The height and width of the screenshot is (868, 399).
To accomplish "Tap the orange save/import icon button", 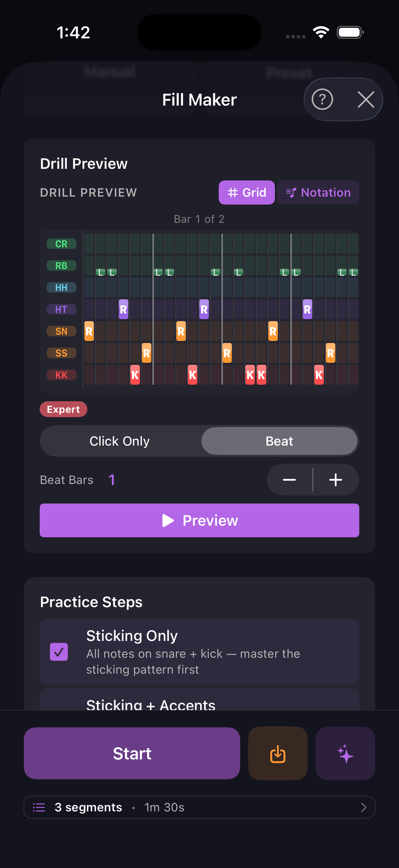I will pos(278,753).
